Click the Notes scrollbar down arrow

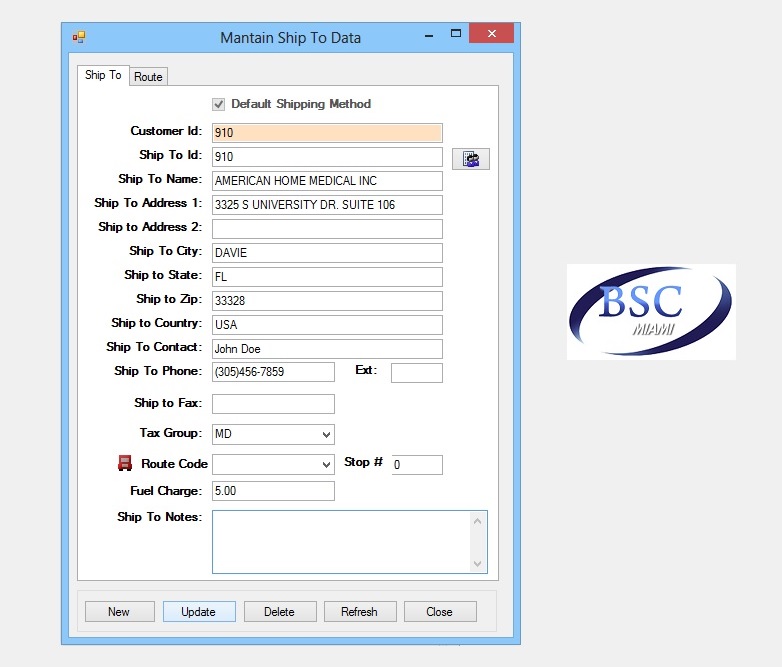(x=477, y=564)
